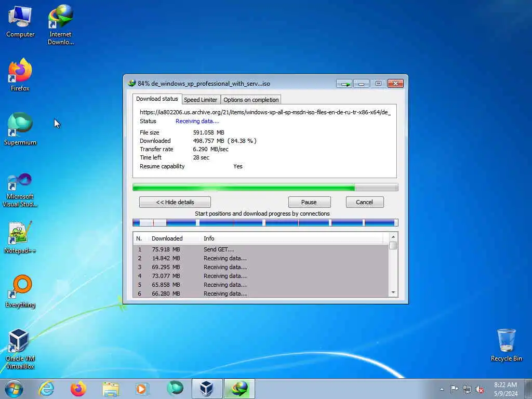Click Send GET info in row 1

[219, 249]
